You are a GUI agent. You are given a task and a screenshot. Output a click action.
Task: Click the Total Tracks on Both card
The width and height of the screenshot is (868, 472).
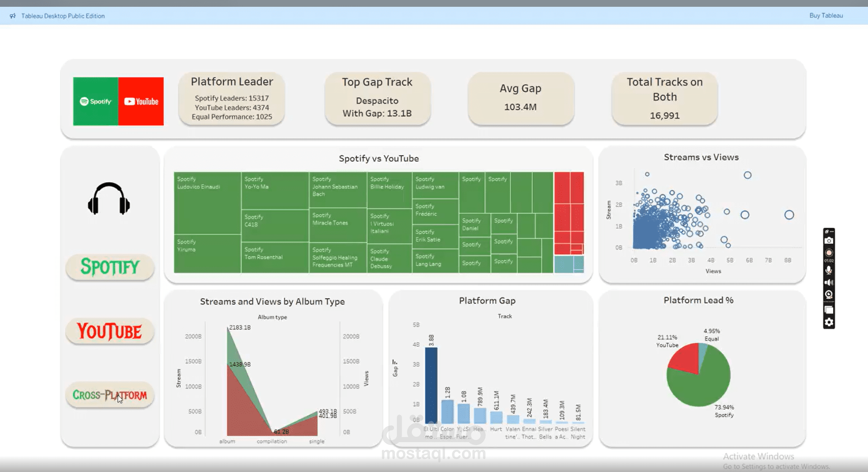click(664, 99)
